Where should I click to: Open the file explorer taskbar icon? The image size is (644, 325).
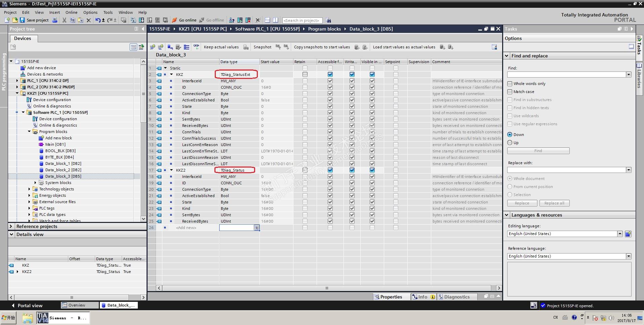(x=28, y=318)
